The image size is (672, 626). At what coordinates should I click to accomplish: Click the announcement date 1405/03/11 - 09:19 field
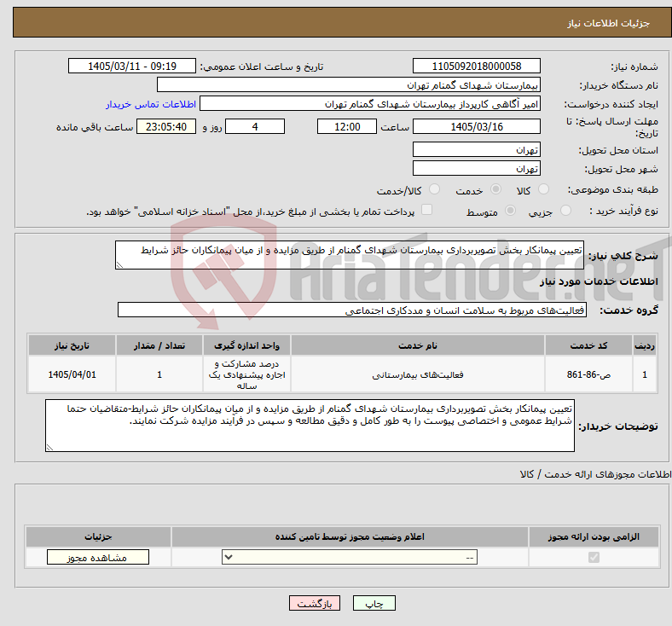tap(132, 66)
